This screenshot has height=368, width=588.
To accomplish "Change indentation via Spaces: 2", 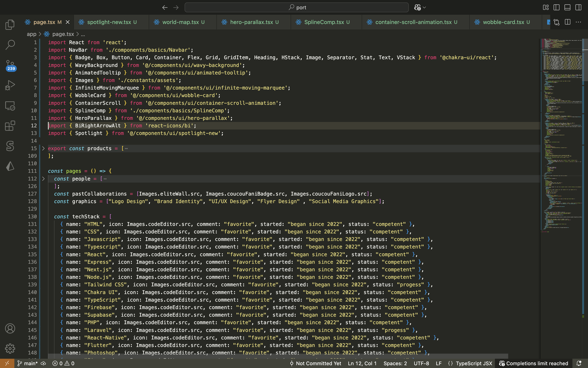I will [395, 363].
